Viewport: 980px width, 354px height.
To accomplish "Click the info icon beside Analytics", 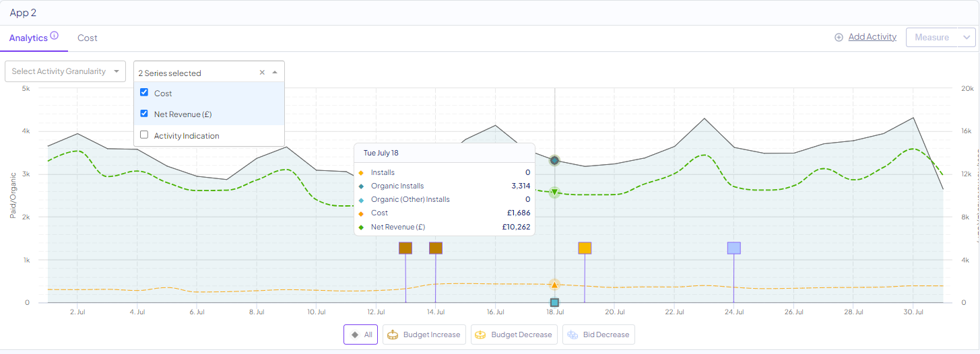I will pyautogui.click(x=55, y=36).
